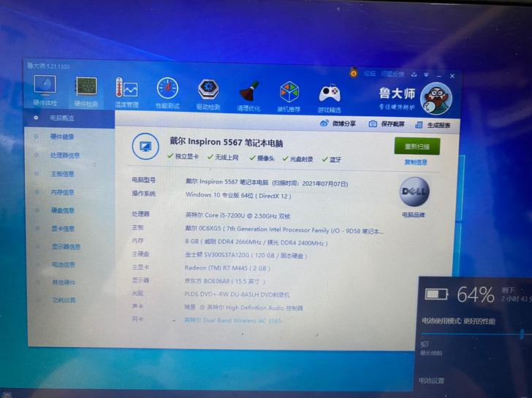Open 硬盘信息 in the sidebar

[x=63, y=210]
